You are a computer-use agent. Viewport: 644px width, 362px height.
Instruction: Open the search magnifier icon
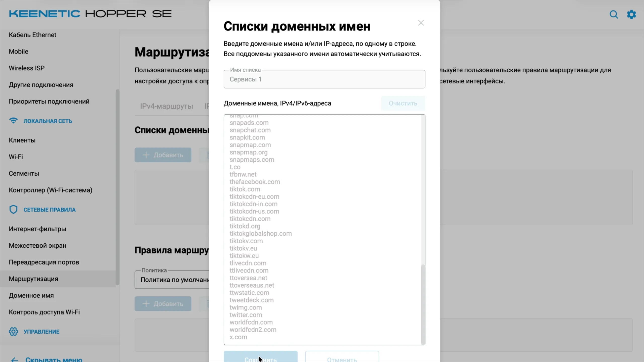click(x=614, y=14)
